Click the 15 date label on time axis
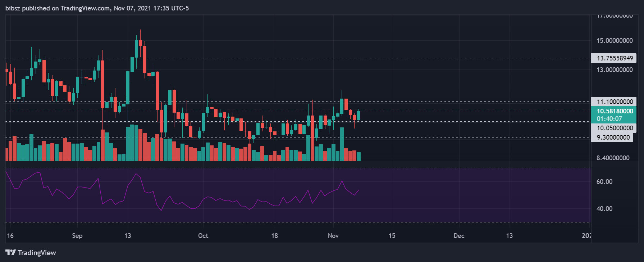Viewport: 644px width, 262px height. (392, 236)
